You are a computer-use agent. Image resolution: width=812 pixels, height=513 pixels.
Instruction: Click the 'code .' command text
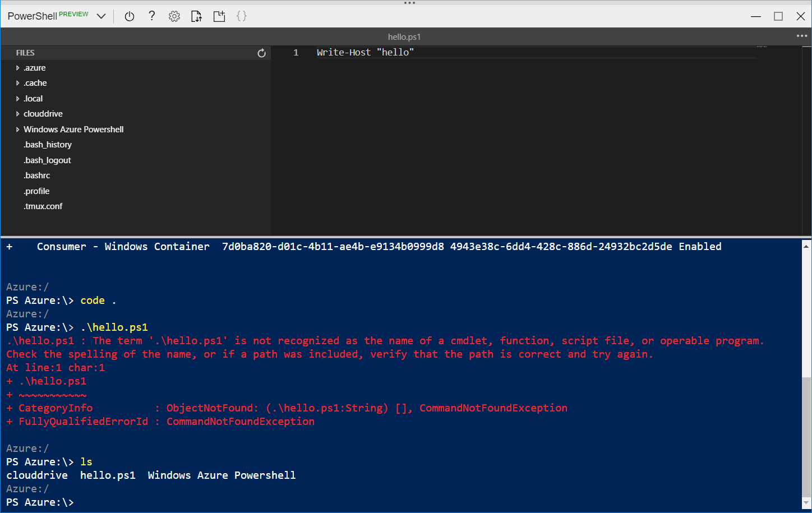[98, 301]
